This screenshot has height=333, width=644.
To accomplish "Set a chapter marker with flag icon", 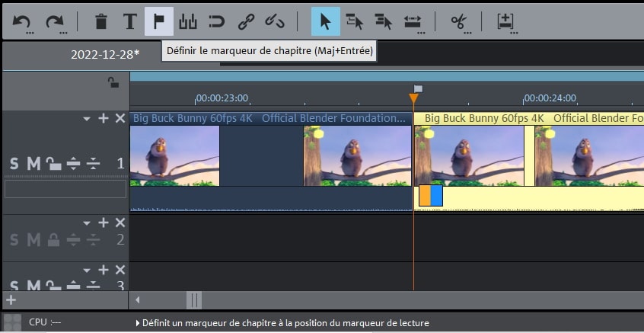I will tap(159, 21).
